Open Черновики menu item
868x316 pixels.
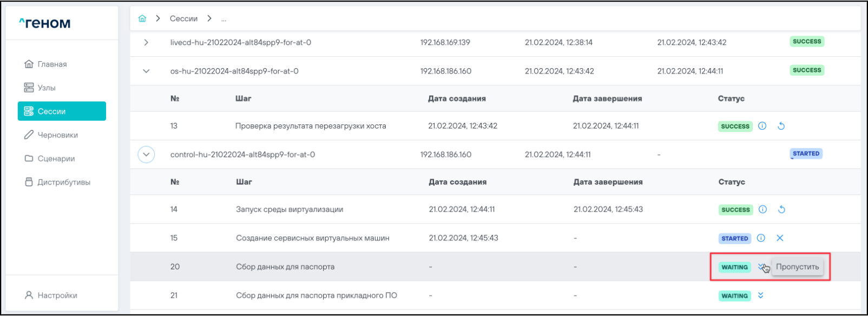[x=57, y=135]
